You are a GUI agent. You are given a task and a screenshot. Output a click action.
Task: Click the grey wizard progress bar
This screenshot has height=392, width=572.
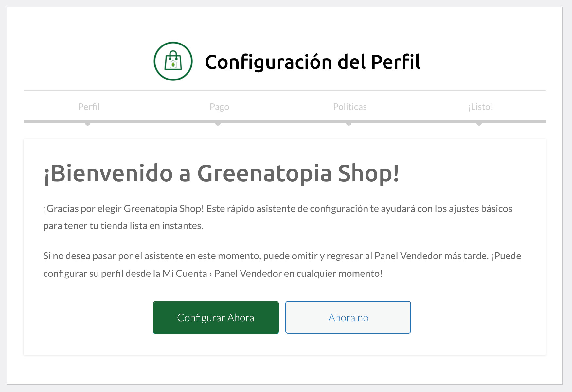285,122
